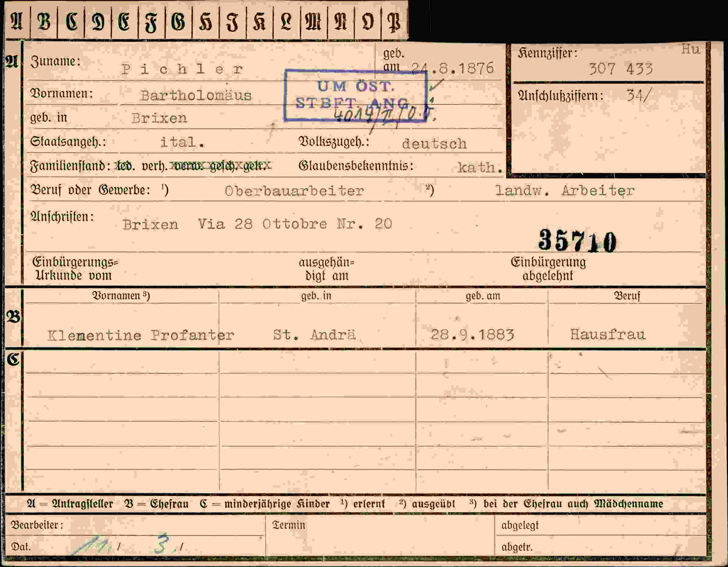
Task: Click the practised occupation 'landw. Arbeiter'
Action: click(x=565, y=191)
